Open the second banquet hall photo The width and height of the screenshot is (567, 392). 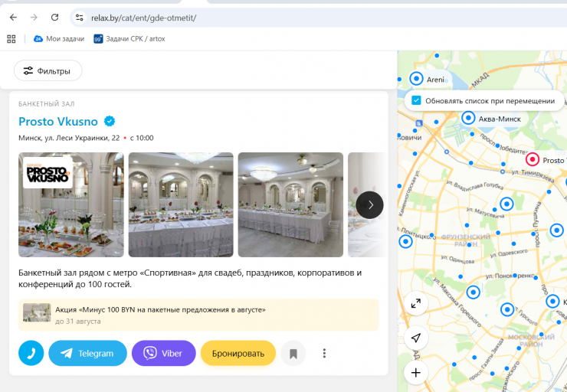tap(181, 205)
